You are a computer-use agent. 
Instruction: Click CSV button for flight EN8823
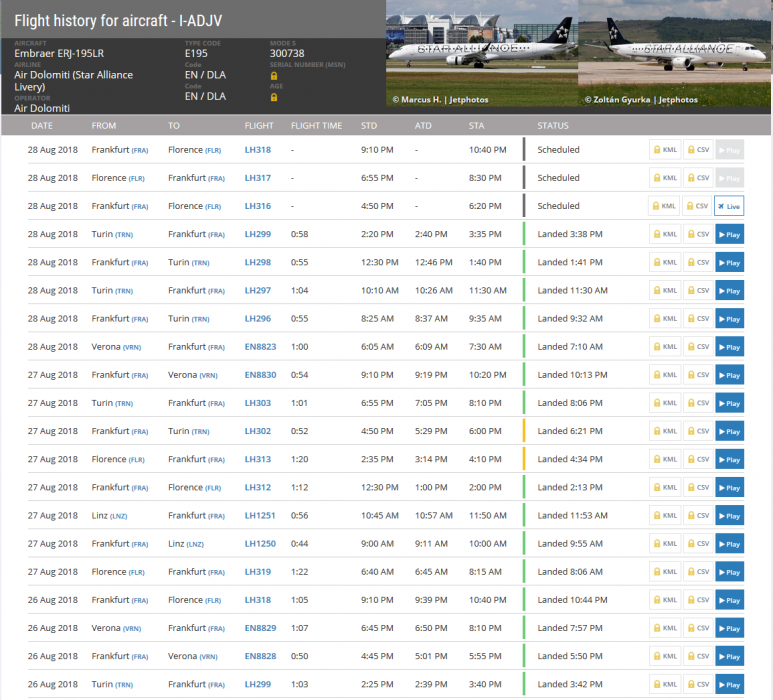(x=697, y=347)
